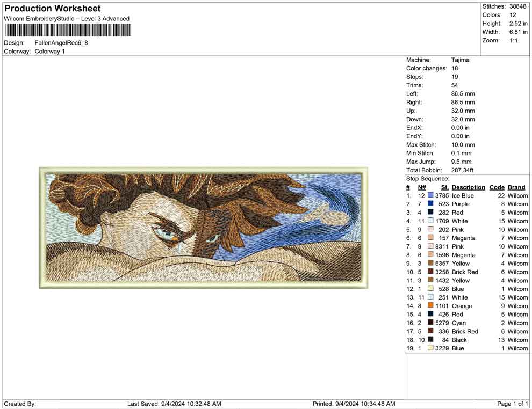
Task: Select the Total Bobbin value 287.34ft
Action: tap(462, 170)
